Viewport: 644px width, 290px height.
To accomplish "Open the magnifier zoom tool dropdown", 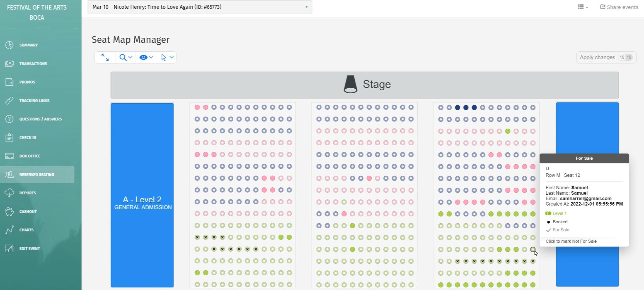I will click(x=126, y=57).
